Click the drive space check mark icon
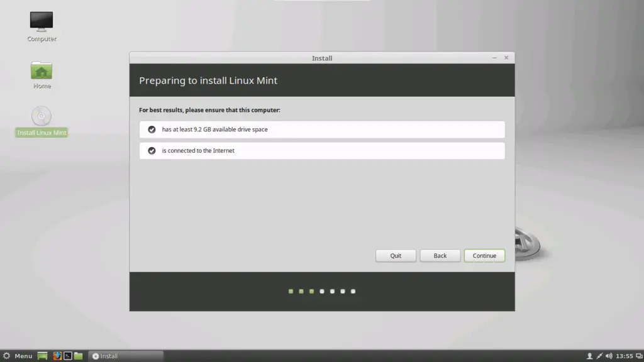This screenshot has height=362, width=644. (152, 129)
